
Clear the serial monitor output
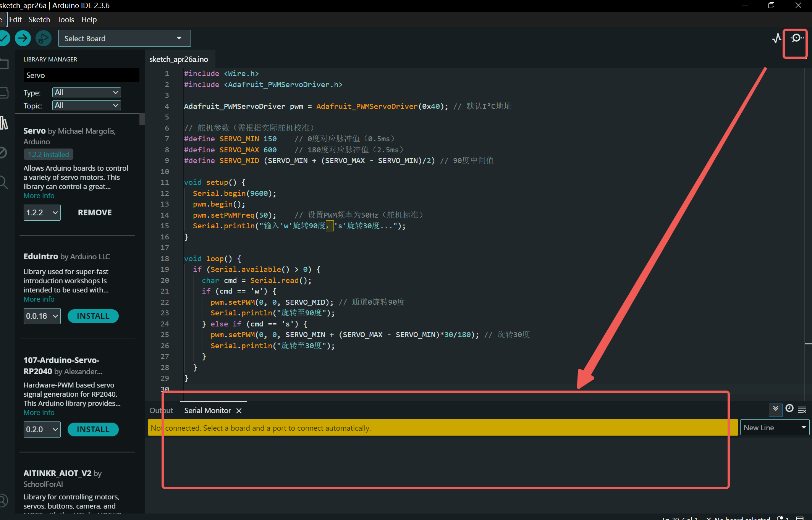click(x=802, y=409)
